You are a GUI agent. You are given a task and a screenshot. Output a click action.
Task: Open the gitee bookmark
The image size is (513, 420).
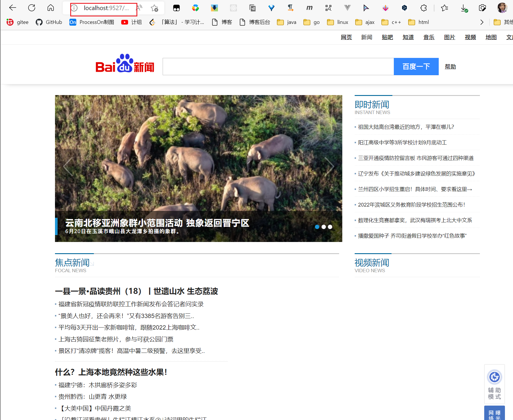pos(18,22)
